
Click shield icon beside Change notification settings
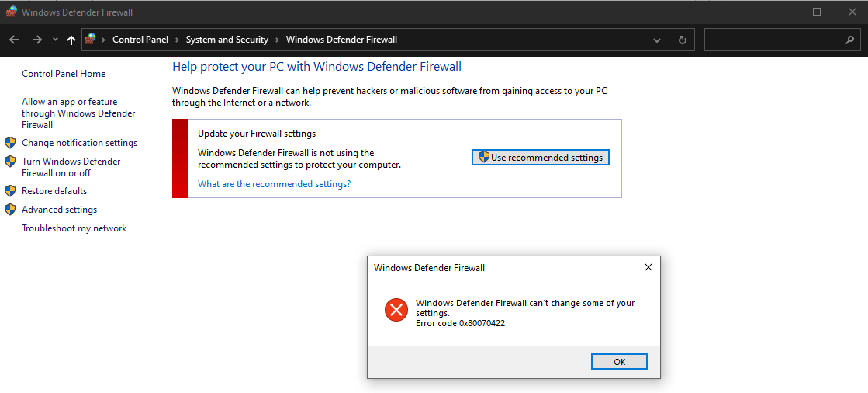click(10, 143)
